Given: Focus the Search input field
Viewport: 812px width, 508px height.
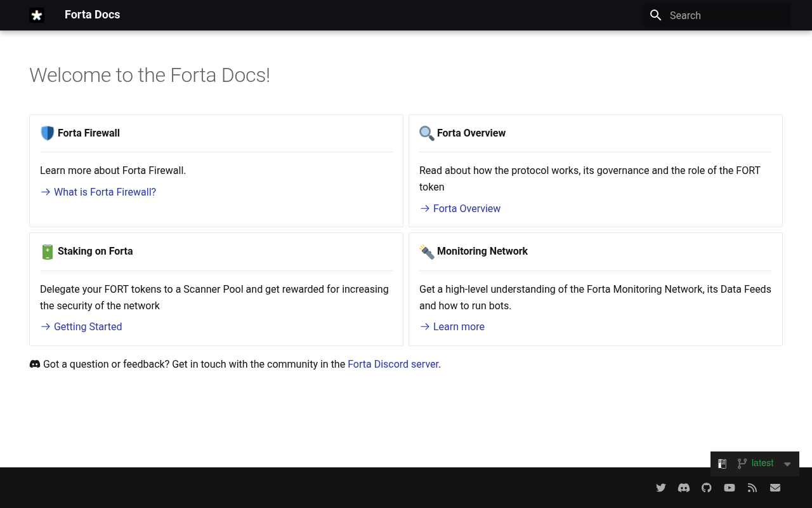Looking at the screenshot, I should (x=716, y=15).
